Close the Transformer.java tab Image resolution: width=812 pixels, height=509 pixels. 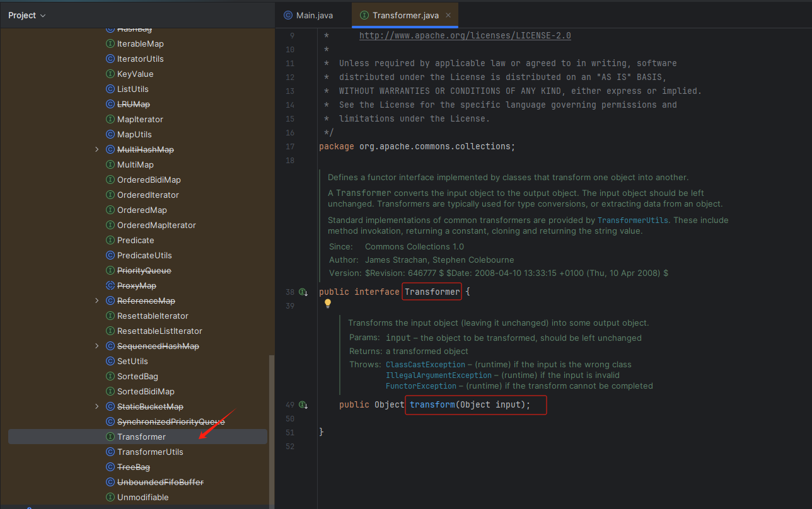[x=448, y=15]
